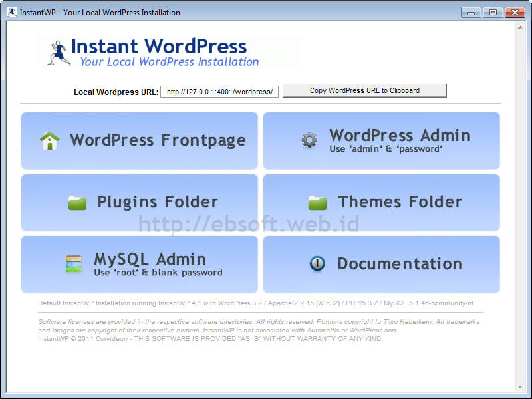Image resolution: width=532 pixels, height=399 pixels.
Task: Click the running man Instant WordPress logo
Action: pos(59,53)
